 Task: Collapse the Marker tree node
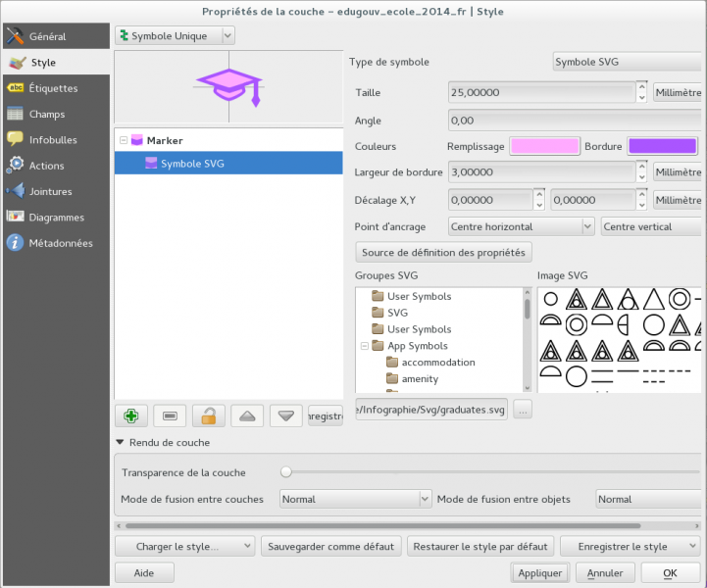[124, 140]
